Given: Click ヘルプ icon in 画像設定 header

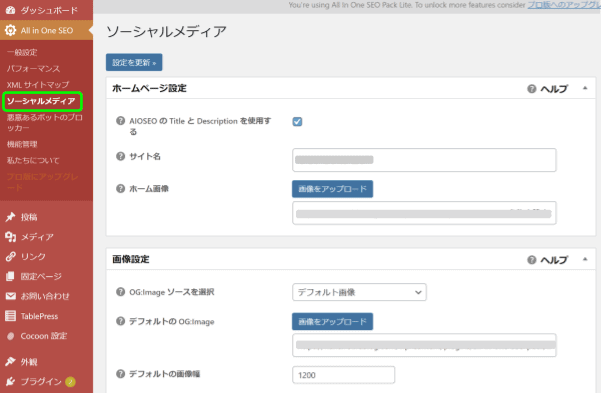Looking at the screenshot, I should [532, 260].
